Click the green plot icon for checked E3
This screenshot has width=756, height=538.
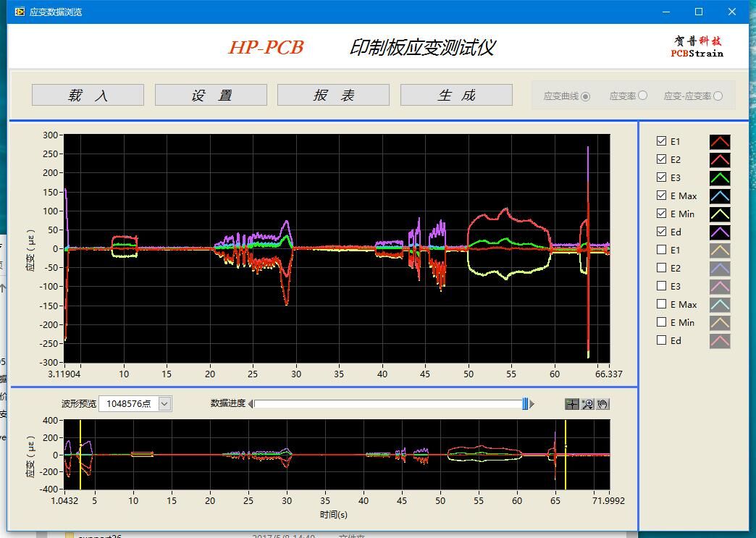[x=720, y=178]
